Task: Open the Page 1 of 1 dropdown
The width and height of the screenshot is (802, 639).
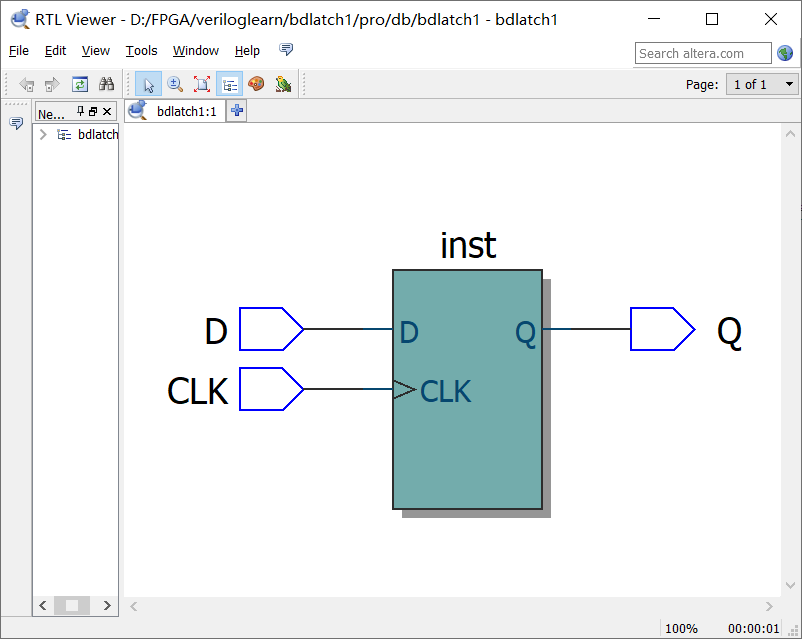Action: [x=763, y=84]
